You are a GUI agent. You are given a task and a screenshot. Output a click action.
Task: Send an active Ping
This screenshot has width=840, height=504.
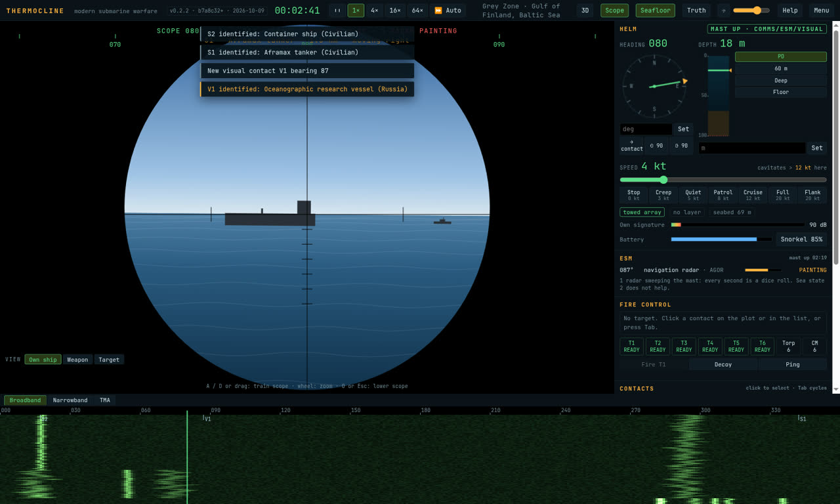(x=793, y=365)
